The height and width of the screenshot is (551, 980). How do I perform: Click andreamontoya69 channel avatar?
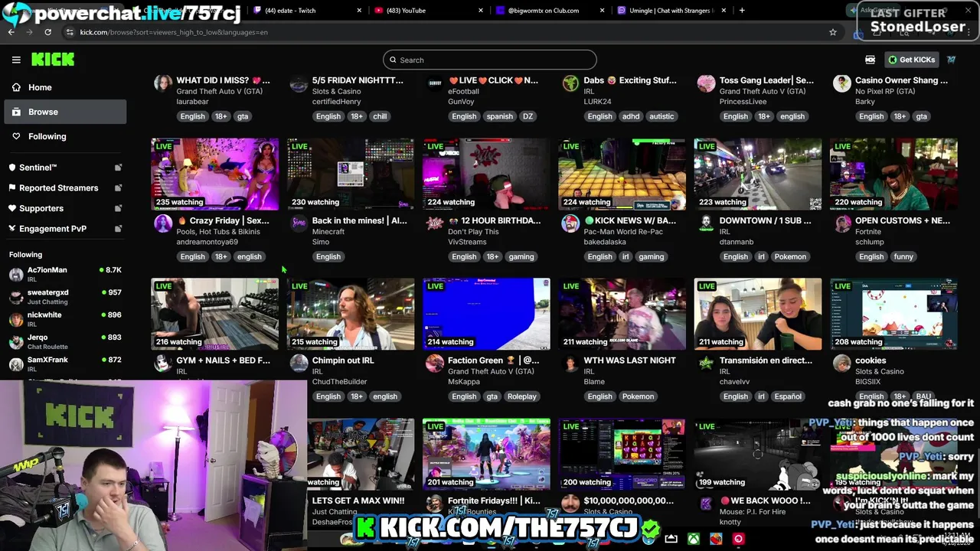[x=163, y=223]
